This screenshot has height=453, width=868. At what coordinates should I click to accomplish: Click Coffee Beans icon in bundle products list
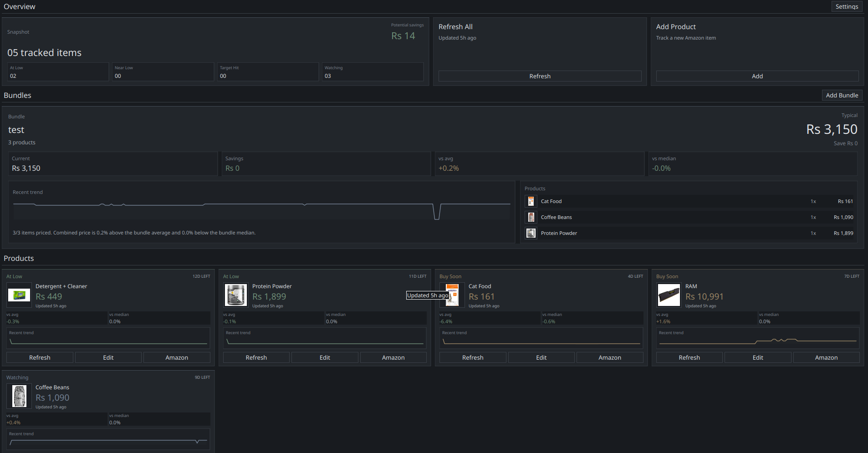click(531, 217)
